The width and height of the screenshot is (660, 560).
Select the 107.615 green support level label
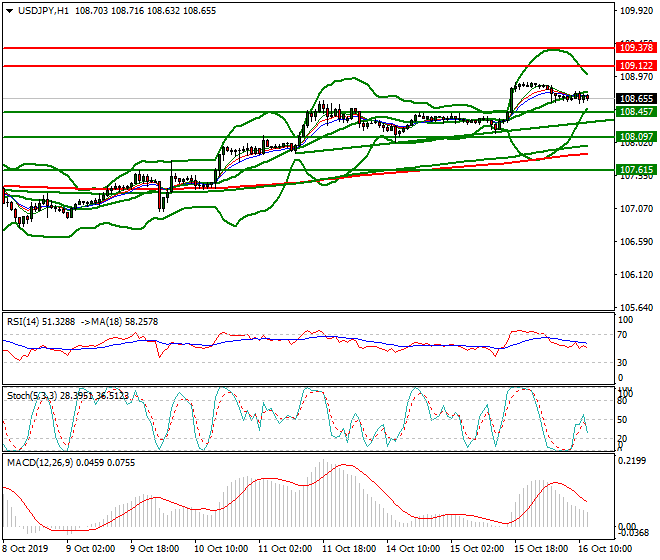tap(636, 170)
